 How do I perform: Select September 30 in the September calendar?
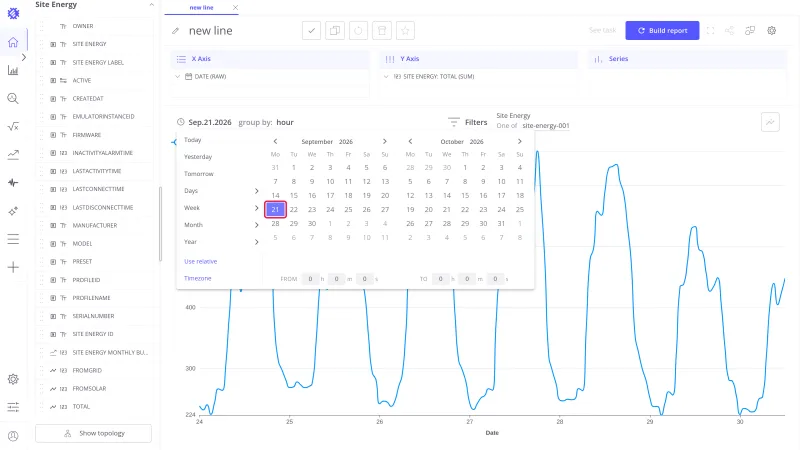click(312, 223)
